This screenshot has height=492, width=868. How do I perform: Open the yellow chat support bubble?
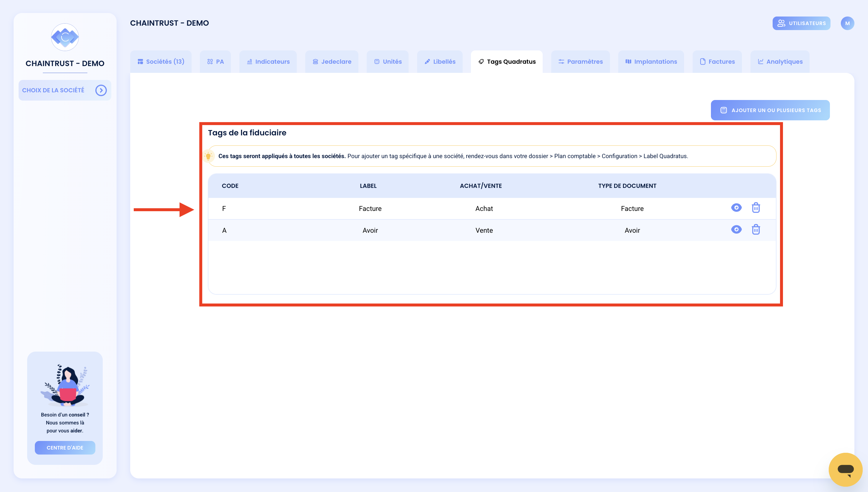845,470
